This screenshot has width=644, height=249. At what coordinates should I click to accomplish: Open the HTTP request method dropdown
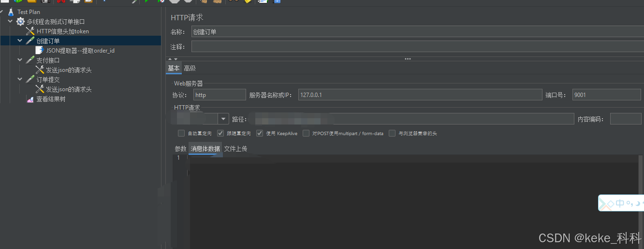(x=223, y=119)
